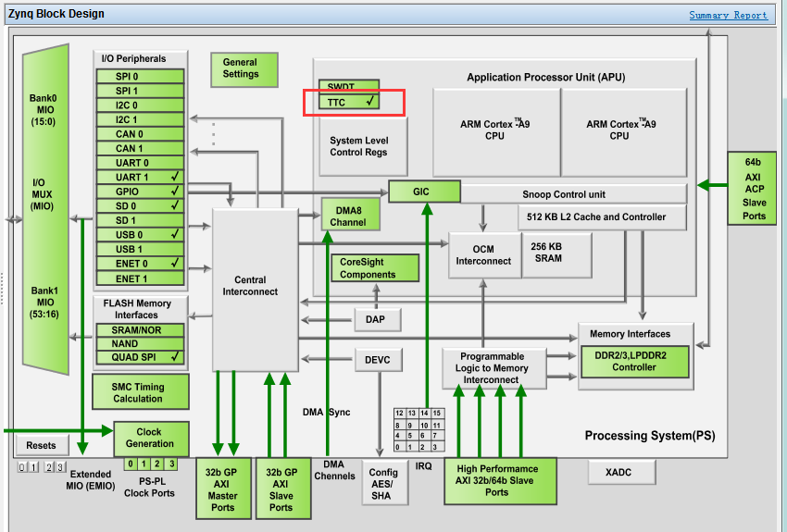Click the Snoop Control unit block
The image size is (787, 532).
[574, 194]
